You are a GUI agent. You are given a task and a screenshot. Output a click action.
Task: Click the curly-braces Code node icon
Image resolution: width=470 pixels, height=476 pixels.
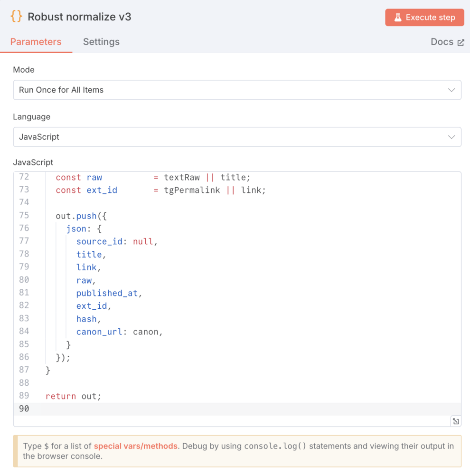click(x=16, y=17)
